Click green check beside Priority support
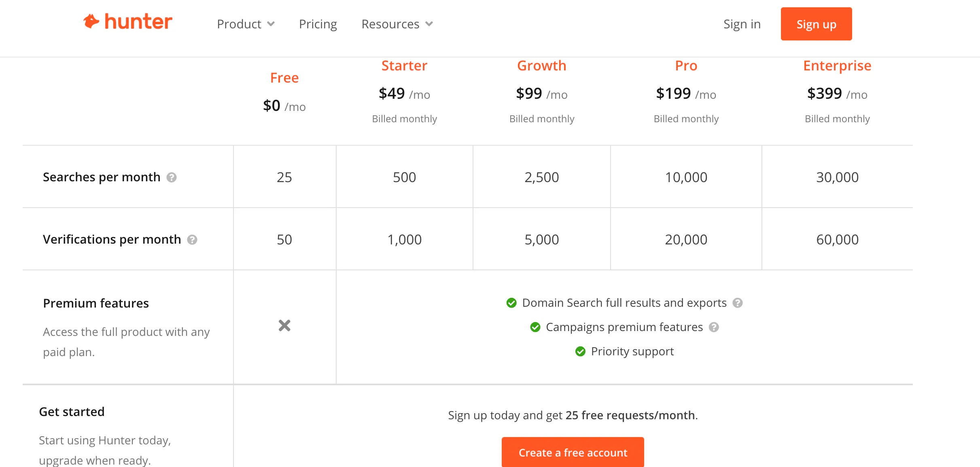 tap(580, 352)
